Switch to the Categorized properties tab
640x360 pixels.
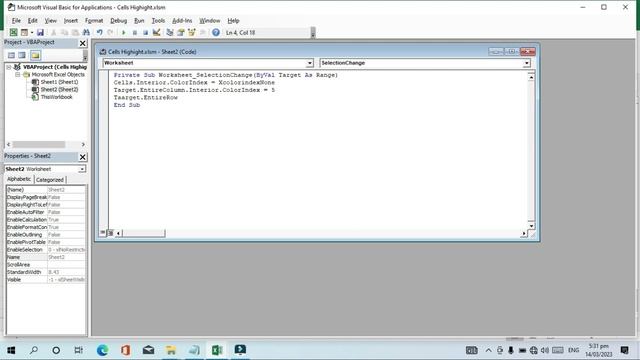coord(50,180)
